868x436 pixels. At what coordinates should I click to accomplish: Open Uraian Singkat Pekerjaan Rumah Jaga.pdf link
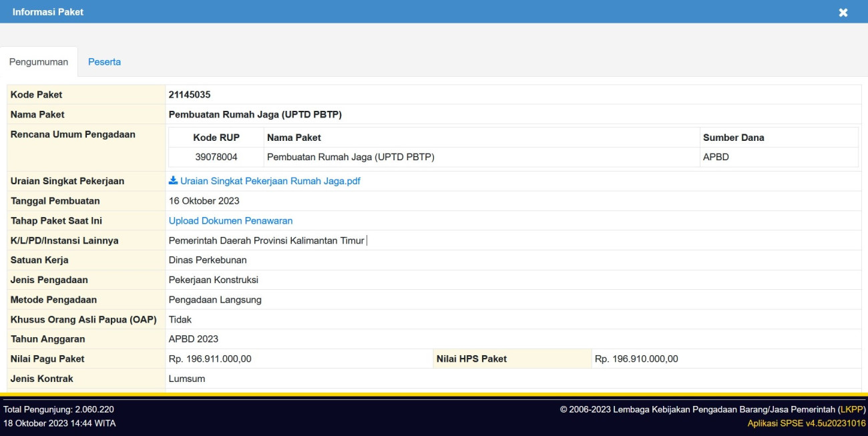(270, 181)
